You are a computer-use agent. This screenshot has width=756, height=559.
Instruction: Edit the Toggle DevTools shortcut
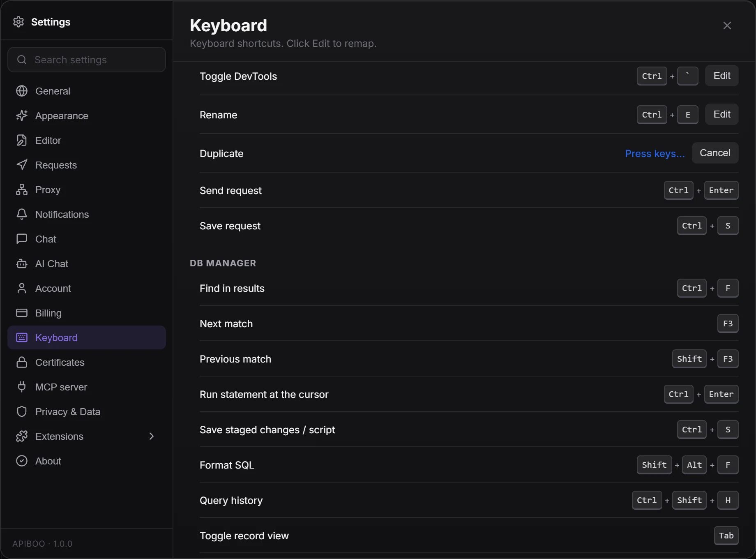coord(721,76)
